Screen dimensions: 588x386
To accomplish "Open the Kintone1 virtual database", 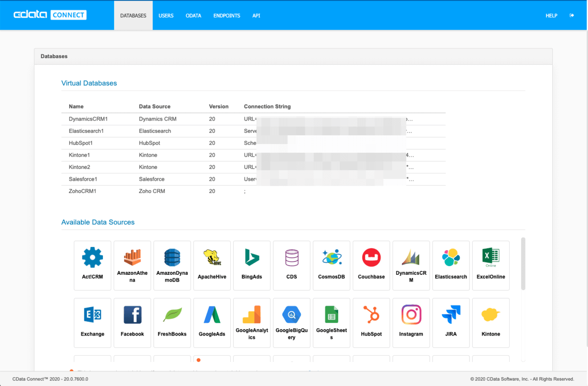I will click(x=253, y=155).
